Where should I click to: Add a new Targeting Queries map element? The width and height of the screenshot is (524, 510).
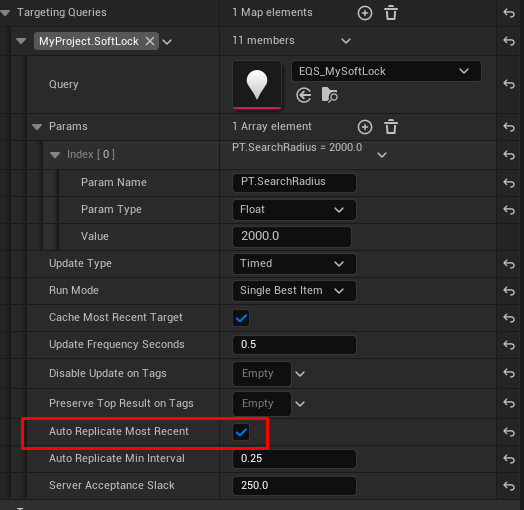coord(365,13)
